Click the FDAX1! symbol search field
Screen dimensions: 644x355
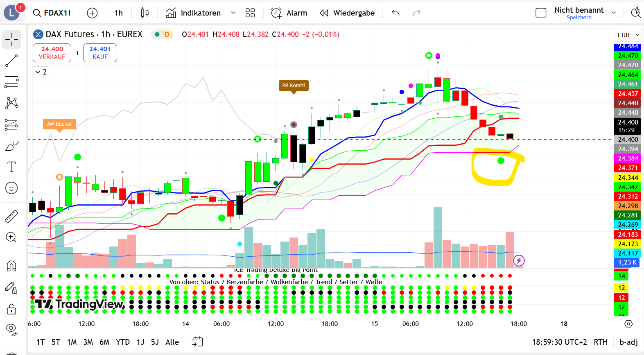[x=52, y=13]
